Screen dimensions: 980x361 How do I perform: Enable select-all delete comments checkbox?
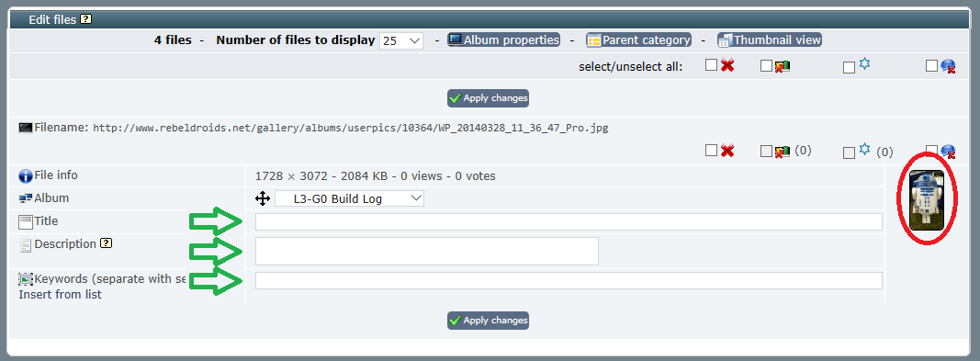[x=932, y=65]
